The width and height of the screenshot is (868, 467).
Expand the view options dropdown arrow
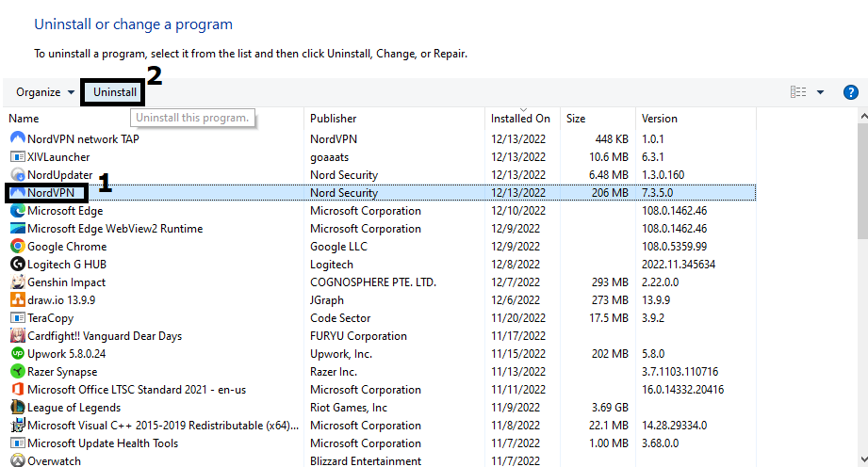(x=820, y=92)
